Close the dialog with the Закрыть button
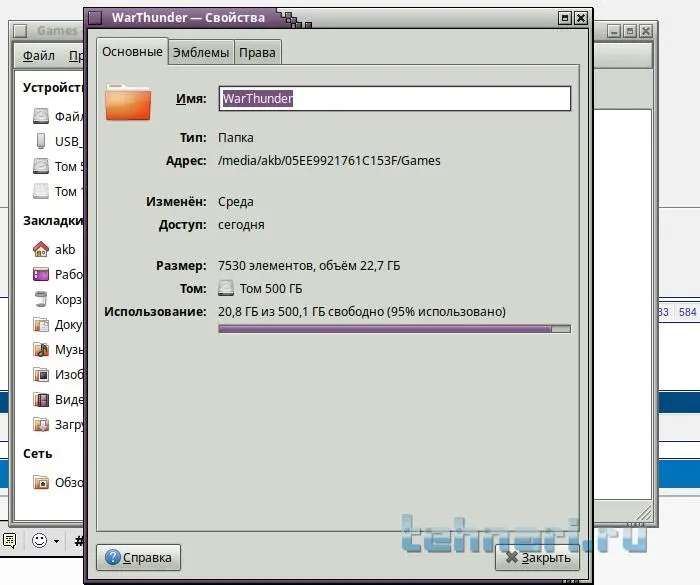 point(538,557)
